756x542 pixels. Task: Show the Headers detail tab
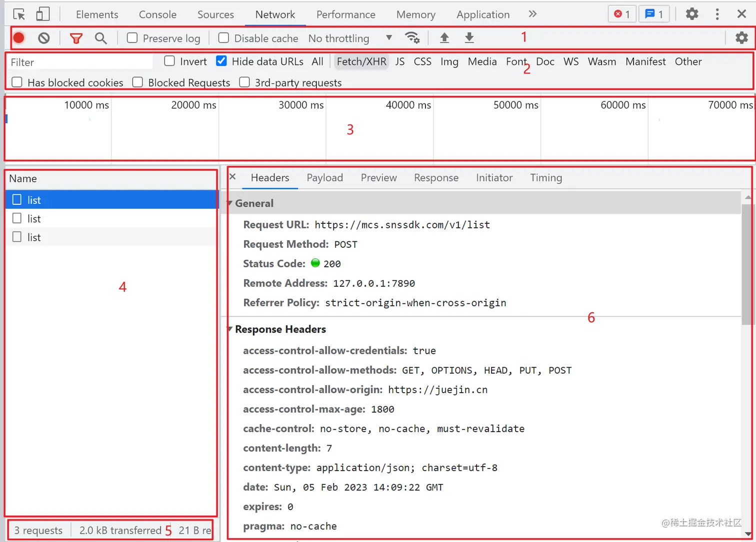click(270, 178)
